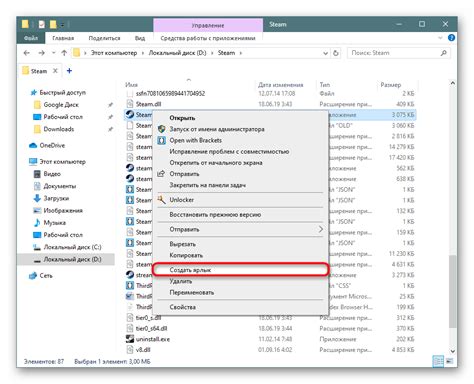Sort by Размер column header
Viewport: 474px width, 384px height.
click(x=391, y=85)
